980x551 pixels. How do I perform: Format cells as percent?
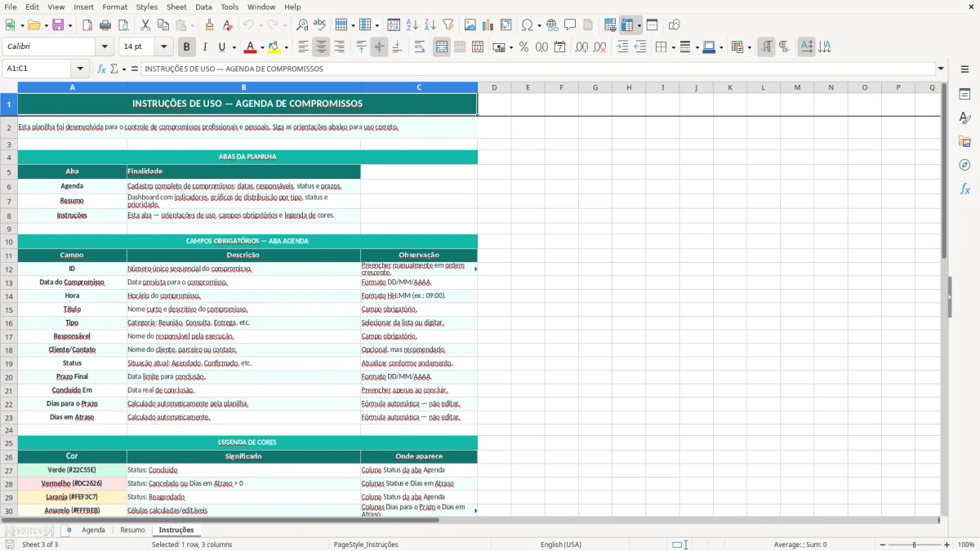tap(523, 47)
